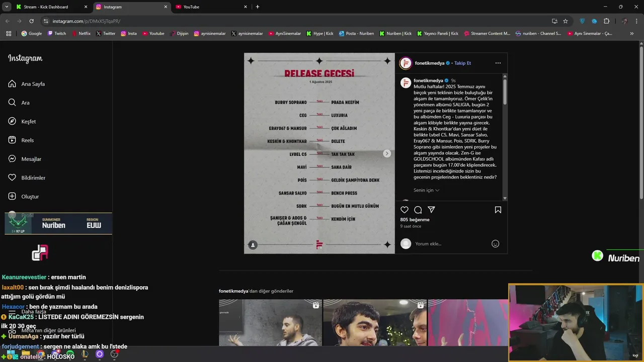Expand the Senin için comments filter
This screenshot has height=362, width=644.
pyautogui.click(x=427, y=190)
